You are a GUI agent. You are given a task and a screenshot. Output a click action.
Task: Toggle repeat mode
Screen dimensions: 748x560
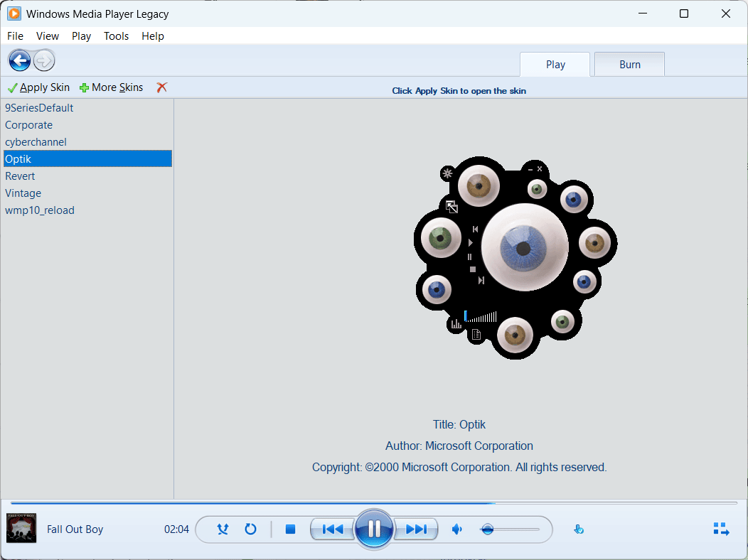point(250,529)
